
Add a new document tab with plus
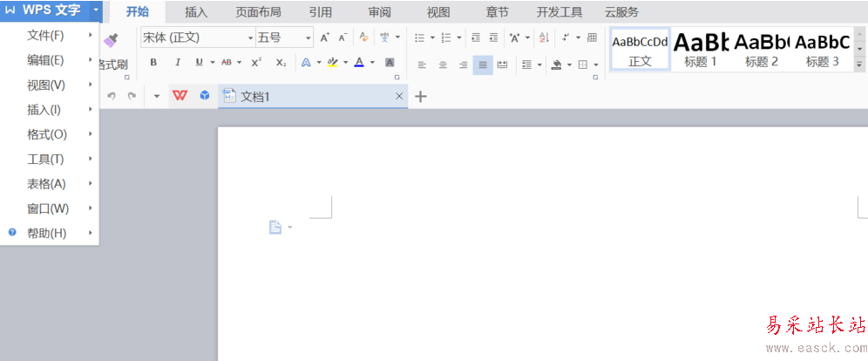pos(421,96)
